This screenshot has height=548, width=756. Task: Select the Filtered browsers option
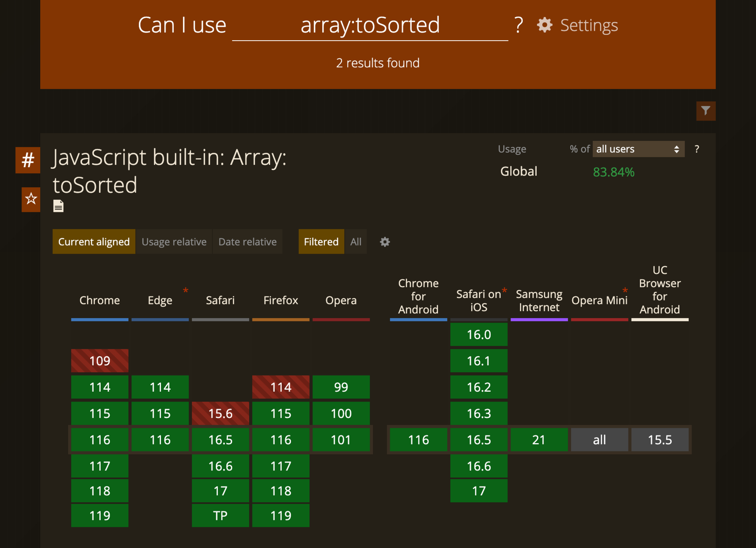(321, 242)
